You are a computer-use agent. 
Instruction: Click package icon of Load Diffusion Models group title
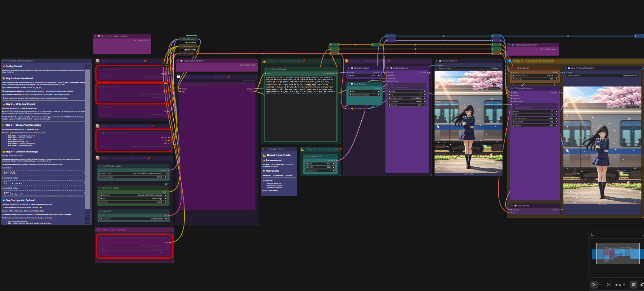point(98,158)
